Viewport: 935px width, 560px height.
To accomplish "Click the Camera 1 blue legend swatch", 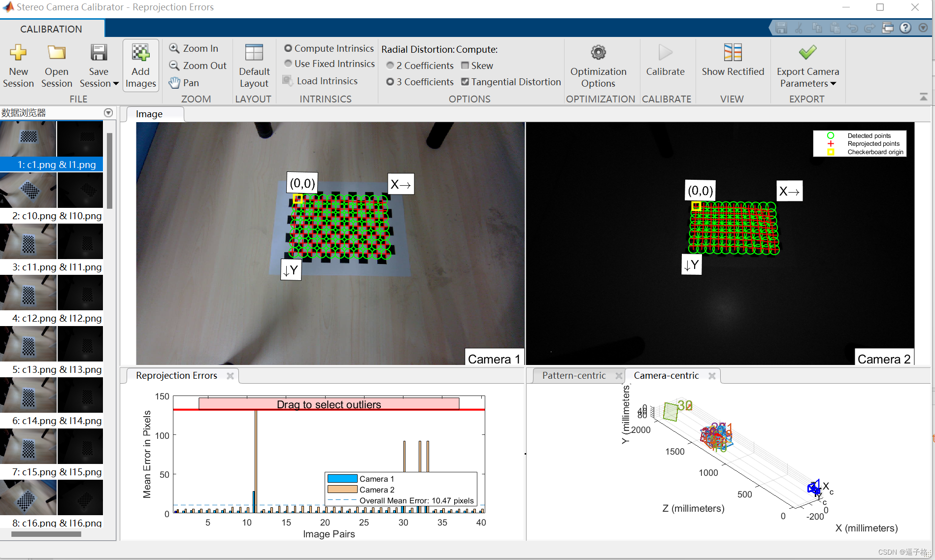I will tap(342, 478).
